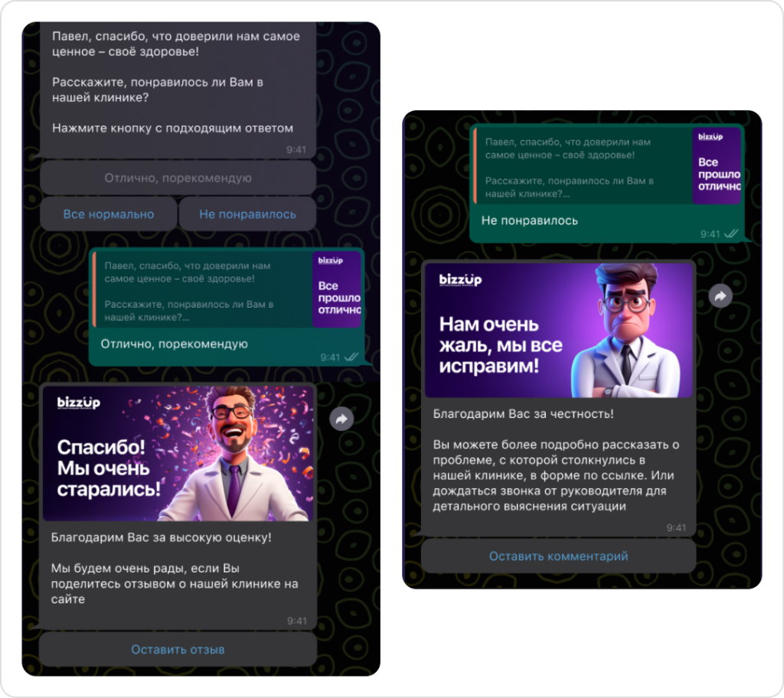This screenshot has height=698, width=784.
Task: Click quoted reply text in the sent "Не понравилось" bubble
Action: (x=580, y=168)
